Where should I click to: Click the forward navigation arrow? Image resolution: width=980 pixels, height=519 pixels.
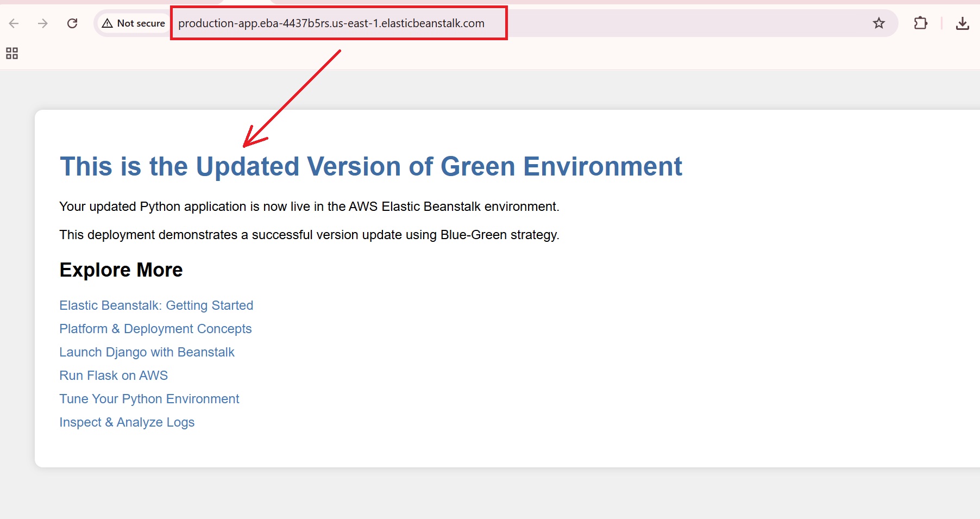tap(43, 23)
